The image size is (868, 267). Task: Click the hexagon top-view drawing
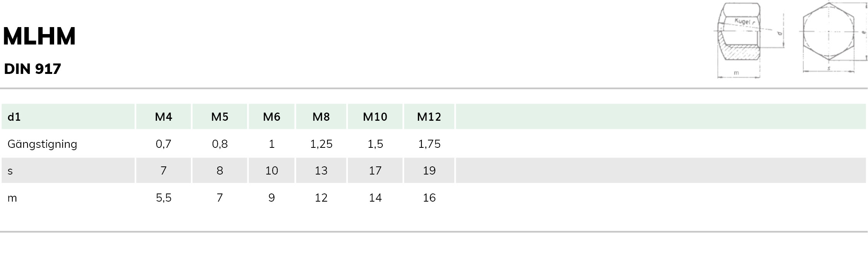833,38
